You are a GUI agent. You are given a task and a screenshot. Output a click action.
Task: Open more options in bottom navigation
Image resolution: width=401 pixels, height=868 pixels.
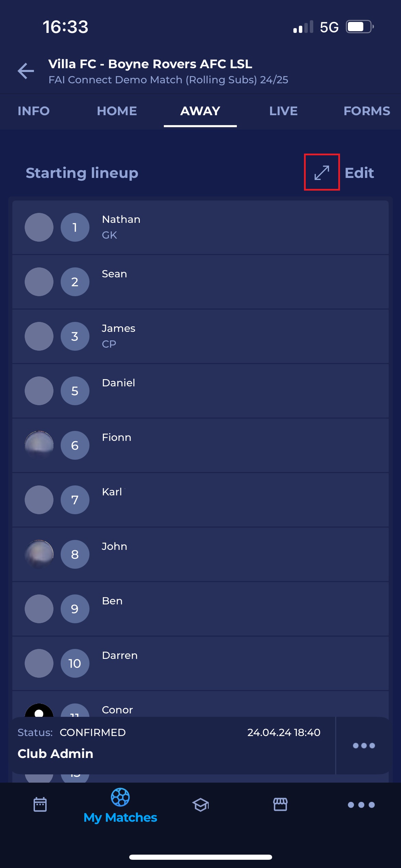[361, 805]
